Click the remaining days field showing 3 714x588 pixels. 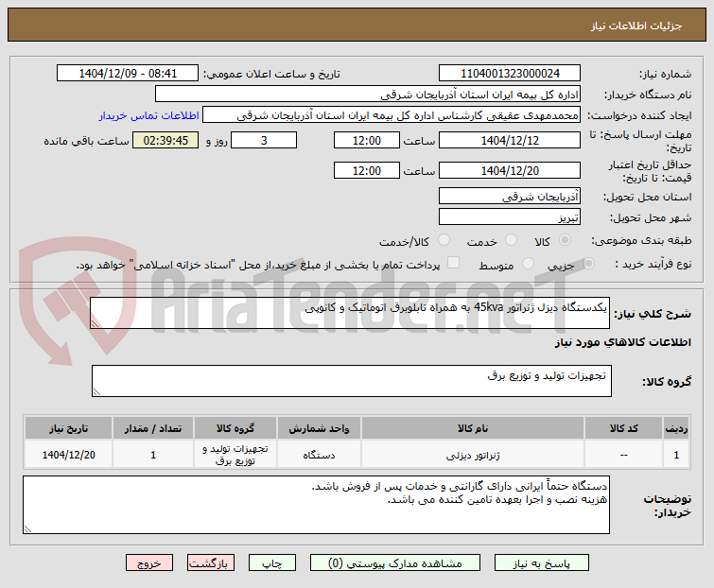click(x=264, y=140)
